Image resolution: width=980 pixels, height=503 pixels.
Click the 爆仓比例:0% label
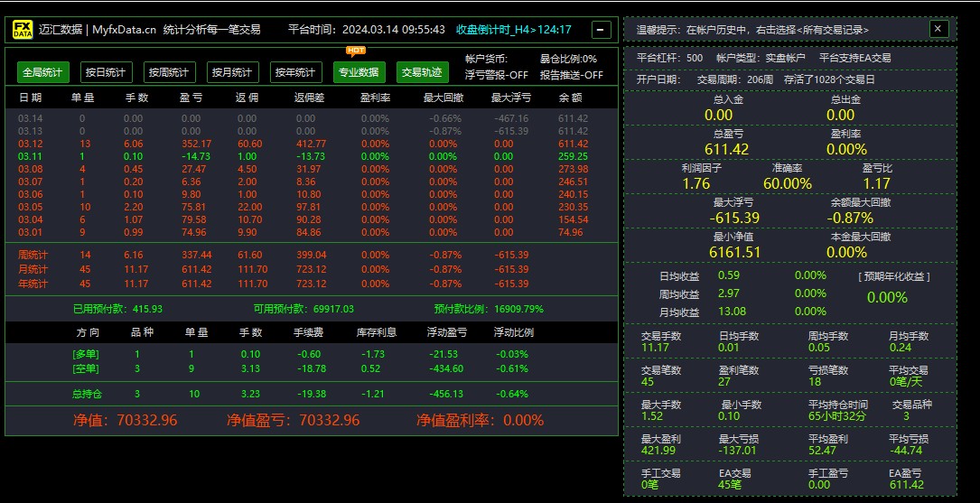569,60
